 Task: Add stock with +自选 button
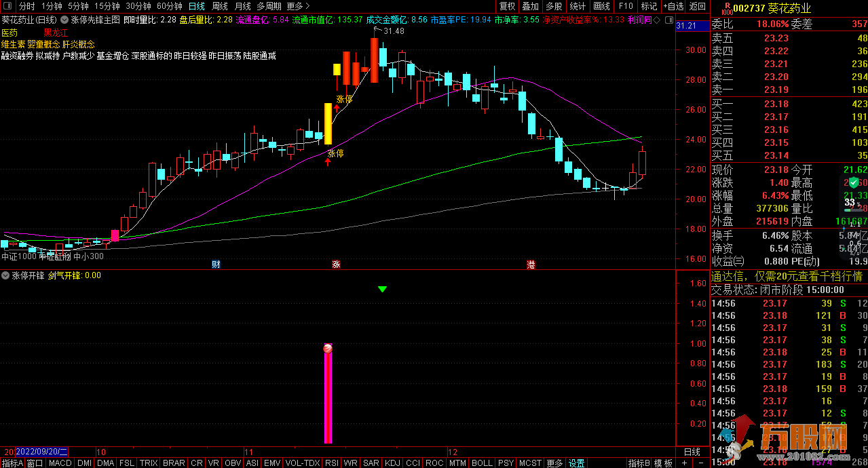(x=673, y=6)
